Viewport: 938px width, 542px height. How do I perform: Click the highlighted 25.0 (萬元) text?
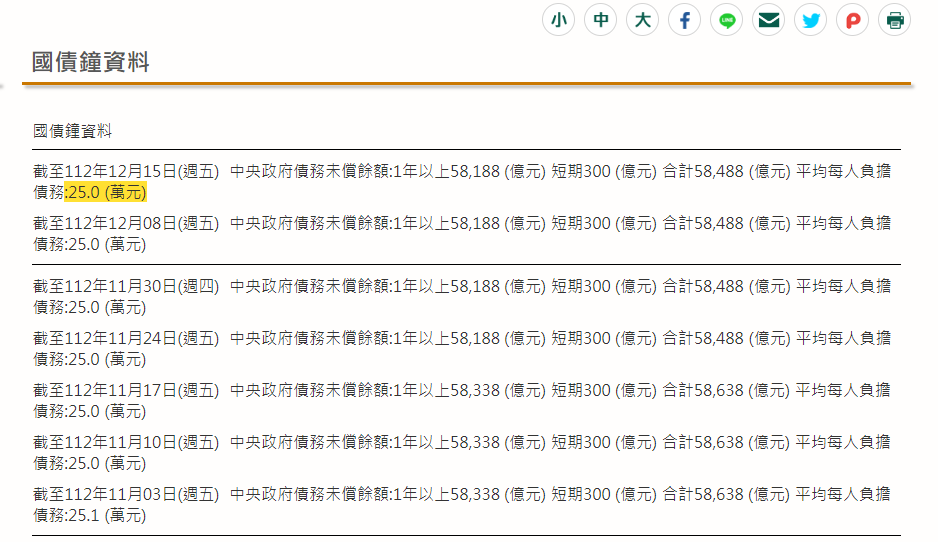pyautogui.click(x=106, y=192)
